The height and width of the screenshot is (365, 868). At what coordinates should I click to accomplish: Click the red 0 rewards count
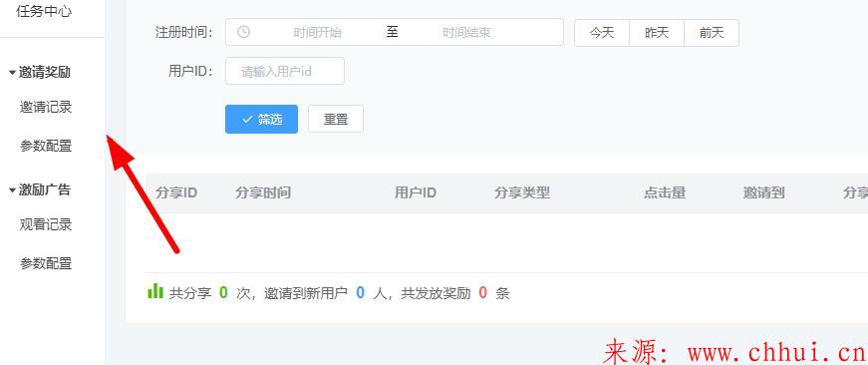(x=483, y=292)
